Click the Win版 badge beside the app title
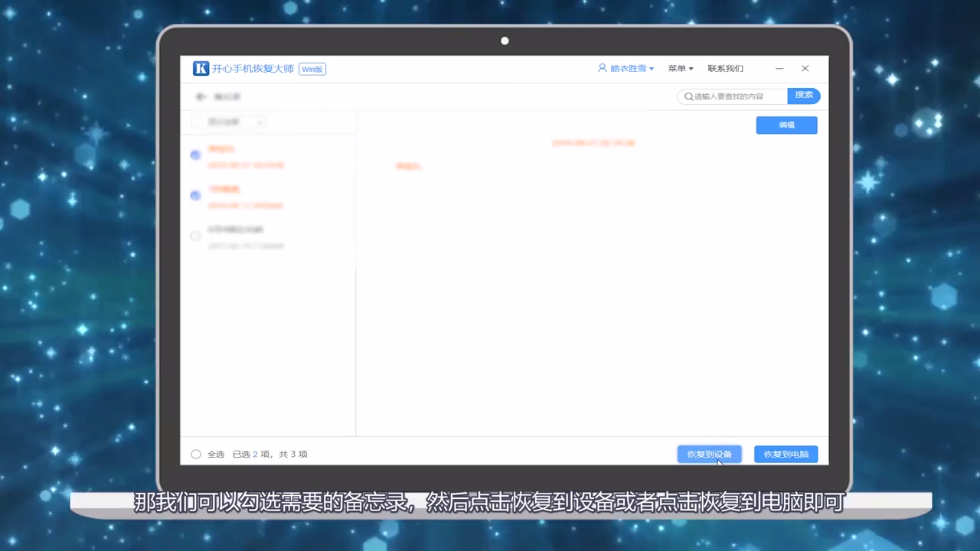This screenshot has width=980, height=551. 312,69
